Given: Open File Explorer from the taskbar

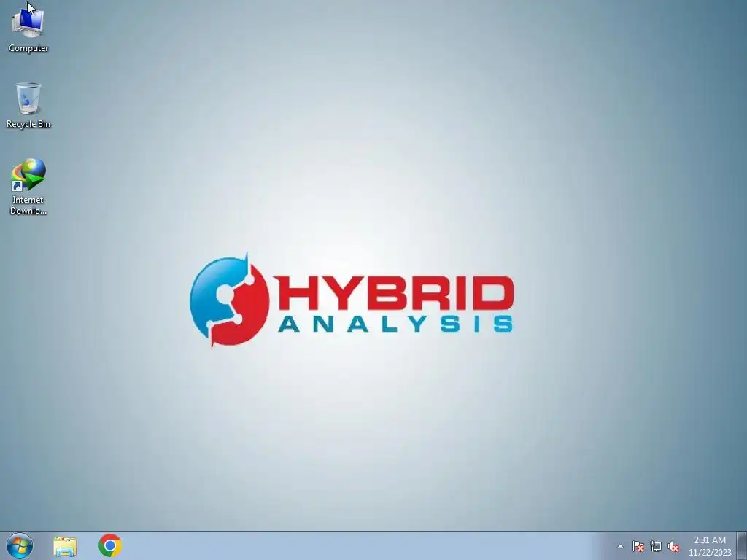Looking at the screenshot, I should pyautogui.click(x=65, y=546).
